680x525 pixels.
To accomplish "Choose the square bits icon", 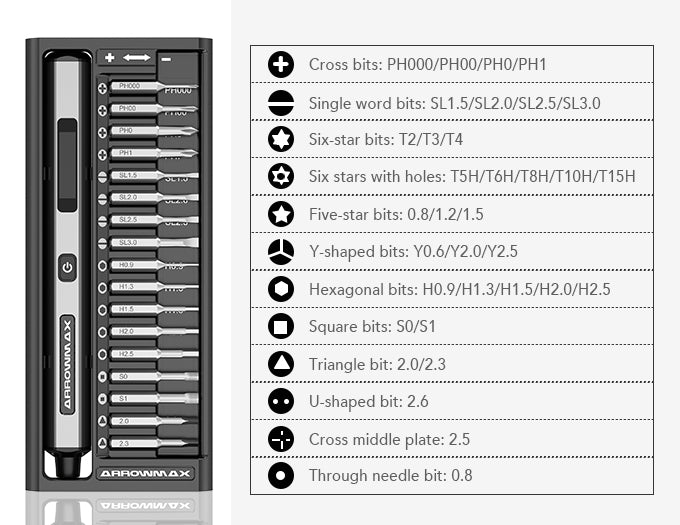I will coord(281,326).
